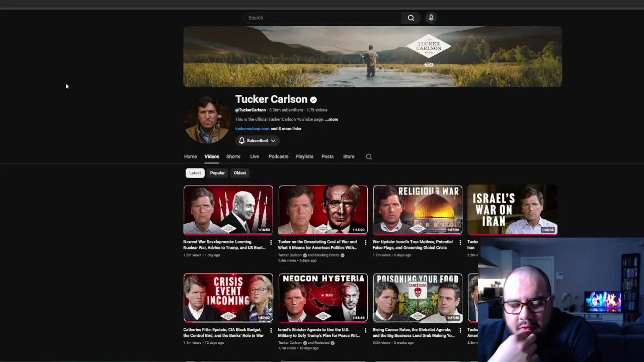Play the Religious War thumbnail

point(418,210)
